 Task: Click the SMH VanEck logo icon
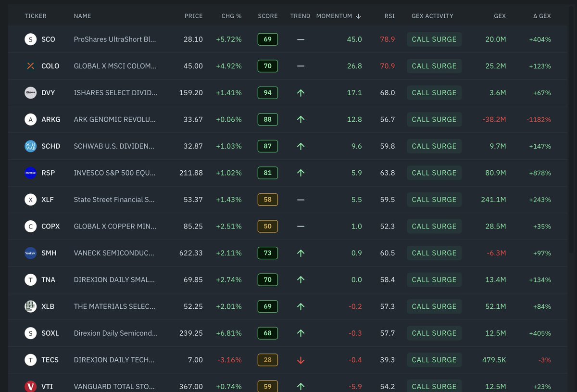[x=31, y=253]
